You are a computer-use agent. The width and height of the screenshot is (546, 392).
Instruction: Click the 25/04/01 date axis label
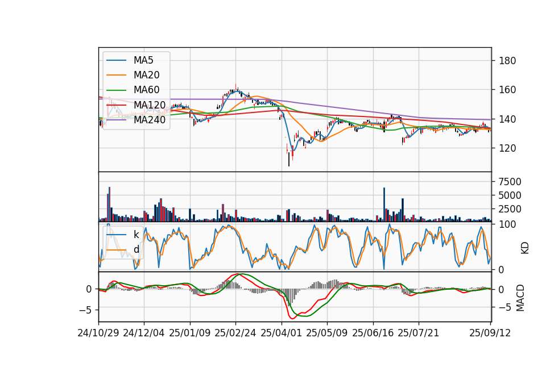click(281, 333)
